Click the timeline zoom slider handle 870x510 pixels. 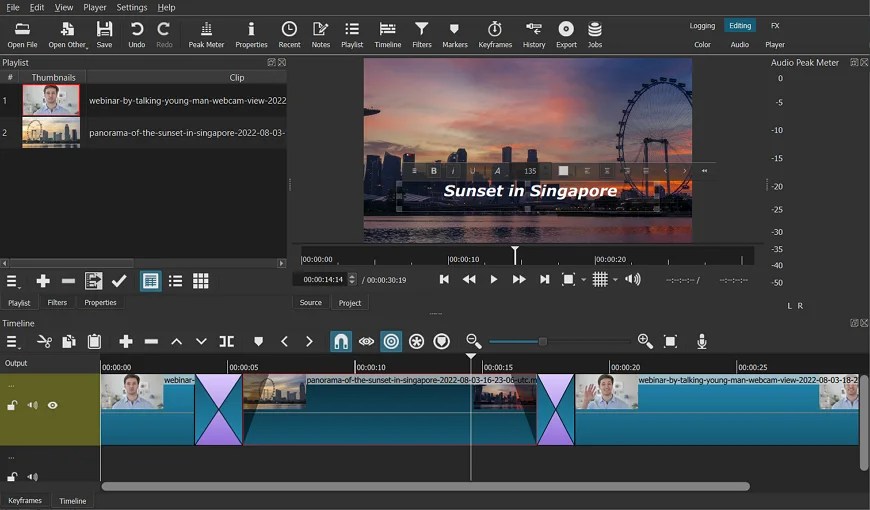tap(543, 341)
